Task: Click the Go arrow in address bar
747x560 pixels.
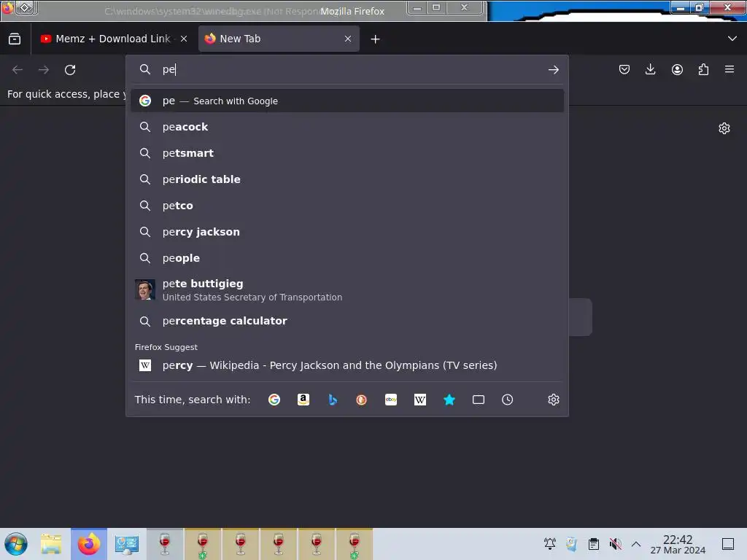Action: tap(553, 70)
